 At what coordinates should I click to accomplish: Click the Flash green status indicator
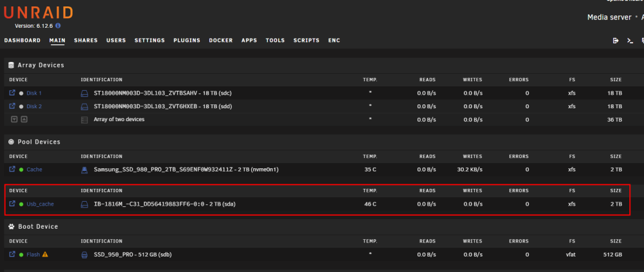pos(21,255)
